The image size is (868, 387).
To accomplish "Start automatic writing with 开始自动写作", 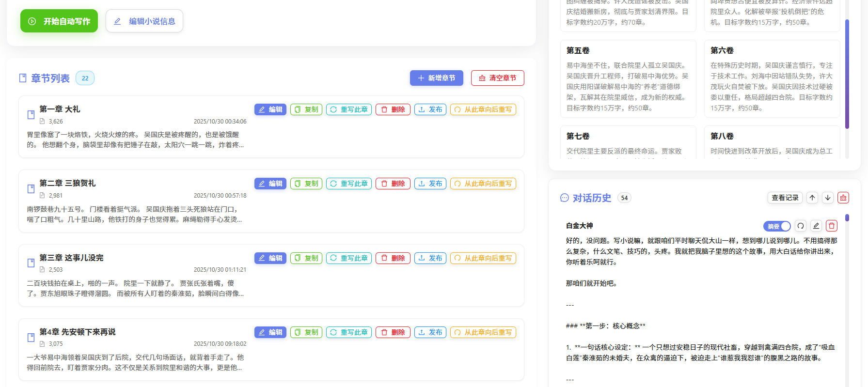I will click(59, 21).
